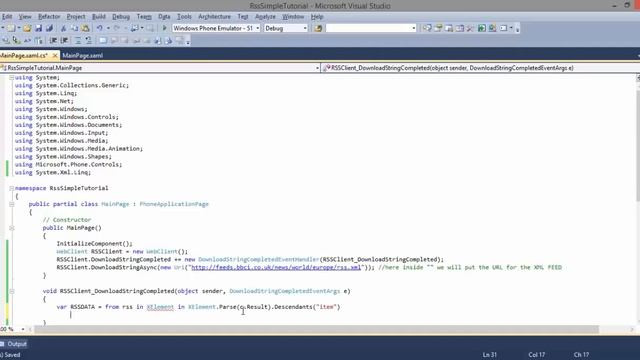Comment out selected lines icon
The height and width of the screenshot is (360, 640).
[x=78, y=40]
